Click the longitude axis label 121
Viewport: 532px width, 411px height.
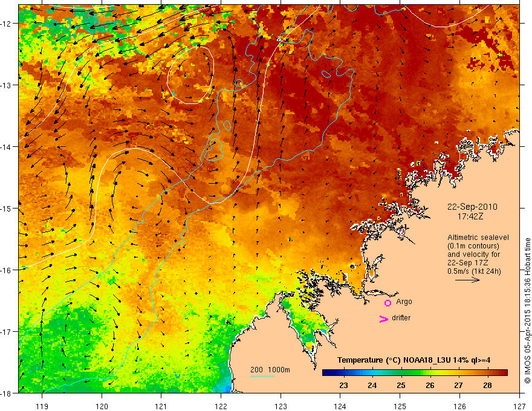[x=161, y=406]
